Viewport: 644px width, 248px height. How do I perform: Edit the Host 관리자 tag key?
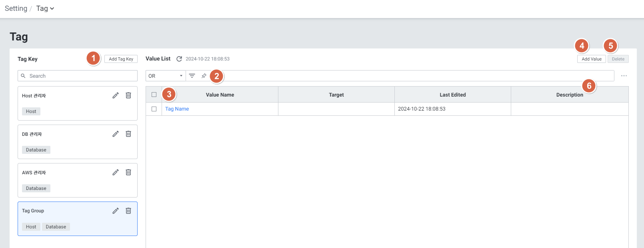pyautogui.click(x=116, y=95)
